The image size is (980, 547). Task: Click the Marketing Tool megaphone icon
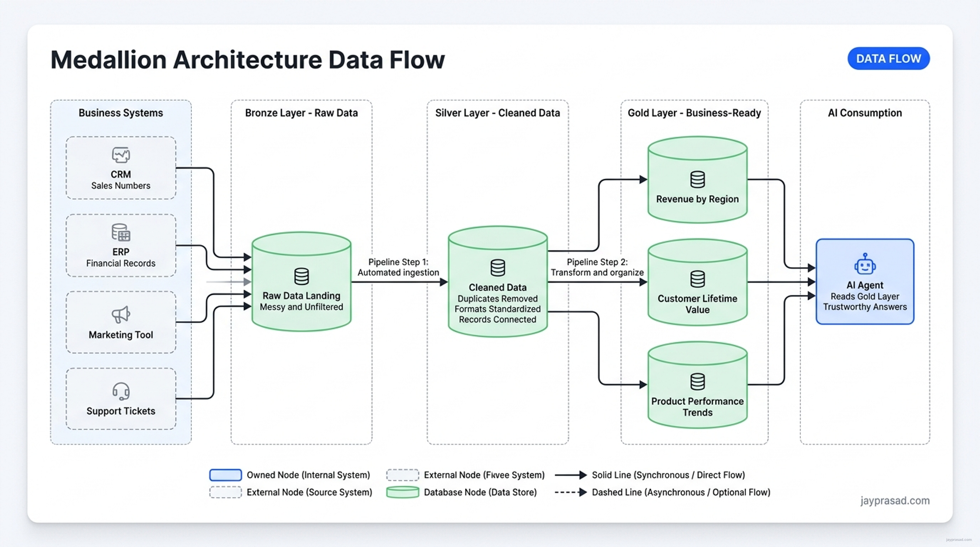click(x=121, y=314)
